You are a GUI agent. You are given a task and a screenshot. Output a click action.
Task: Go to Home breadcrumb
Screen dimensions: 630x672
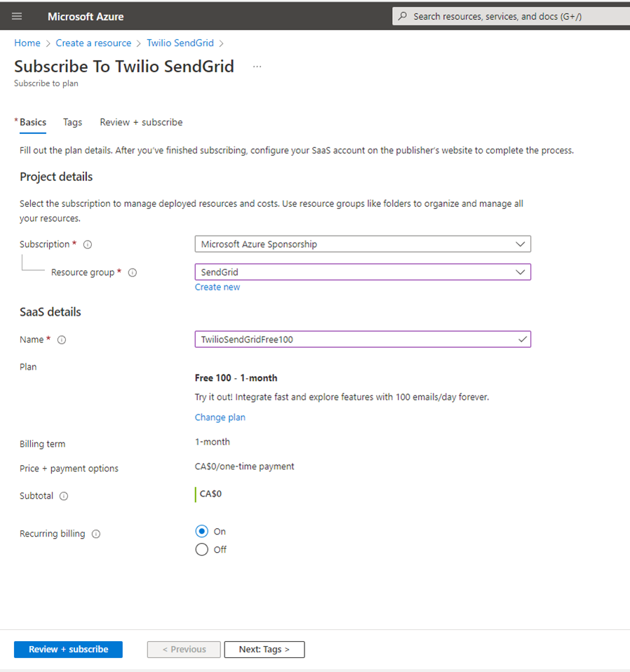pos(27,43)
